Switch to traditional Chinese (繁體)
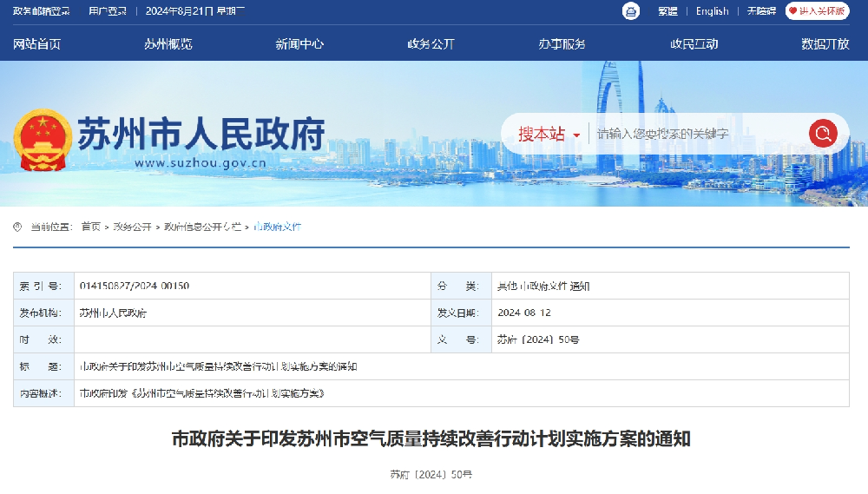Screen dimensions: 868x494 click(x=667, y=11)
